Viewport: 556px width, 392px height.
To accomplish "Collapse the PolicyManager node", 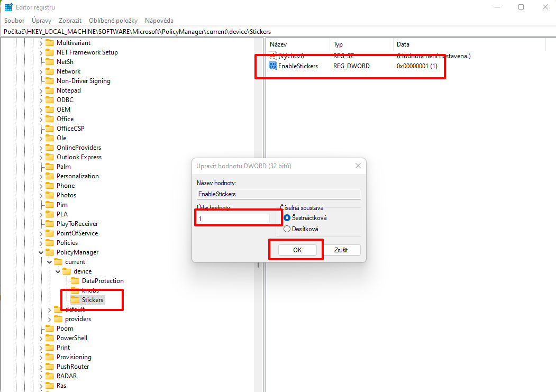I will [41, 253].
